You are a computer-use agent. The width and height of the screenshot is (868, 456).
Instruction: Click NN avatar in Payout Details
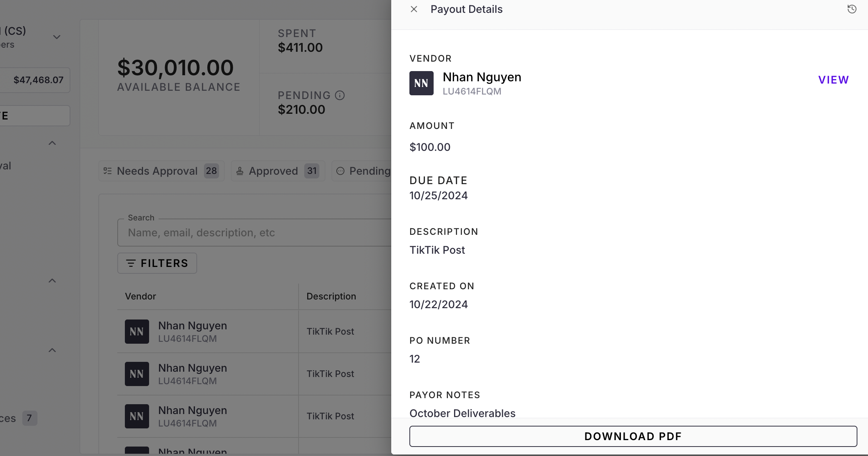click(x=421, y=83)
